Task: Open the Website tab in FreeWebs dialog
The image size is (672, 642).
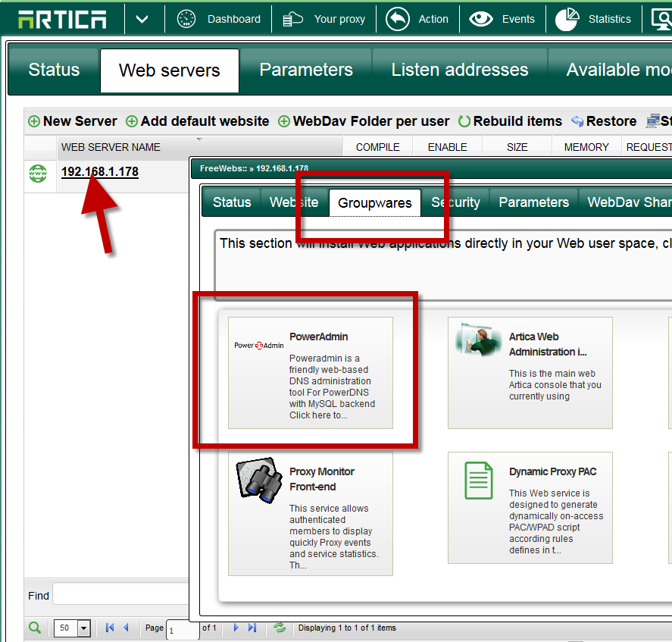Action: (x=294, y=202)
